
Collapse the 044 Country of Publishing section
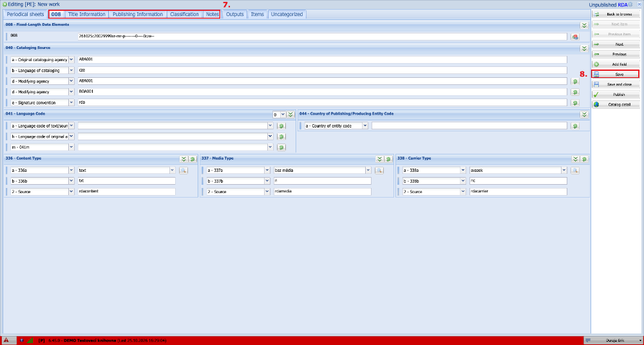point(584,114)
